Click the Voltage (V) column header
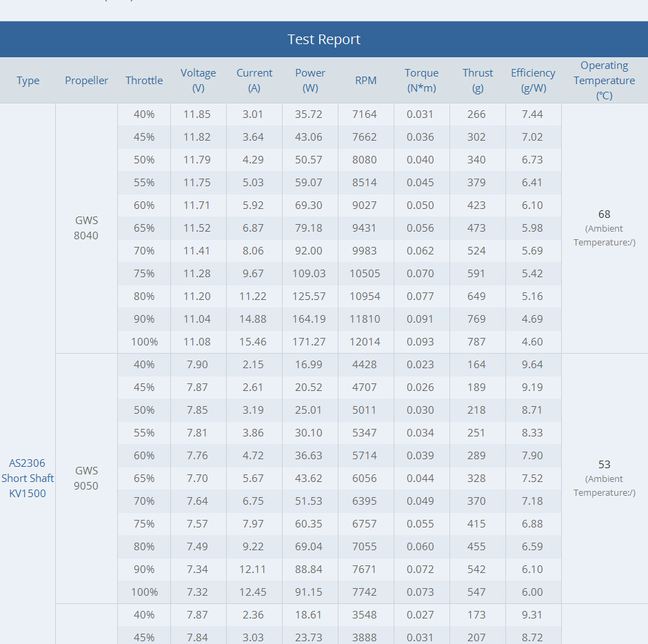Screen dimensions: 648x644 pos(198,81)
